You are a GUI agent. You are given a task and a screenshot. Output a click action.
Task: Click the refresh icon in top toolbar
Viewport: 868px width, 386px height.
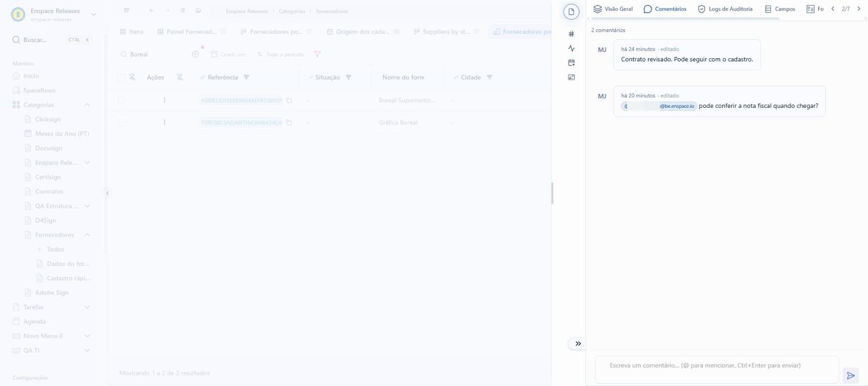point(183,11)
